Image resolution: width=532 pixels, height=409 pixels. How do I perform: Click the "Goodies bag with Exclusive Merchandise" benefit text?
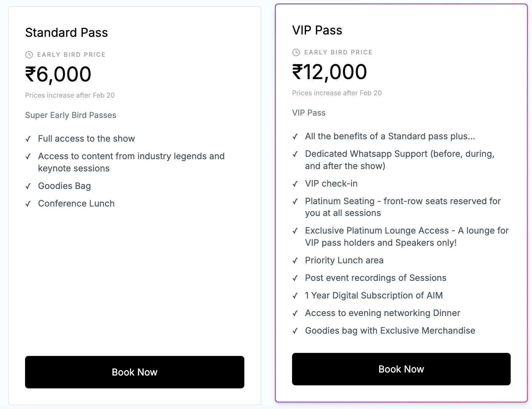click(390, 331)
